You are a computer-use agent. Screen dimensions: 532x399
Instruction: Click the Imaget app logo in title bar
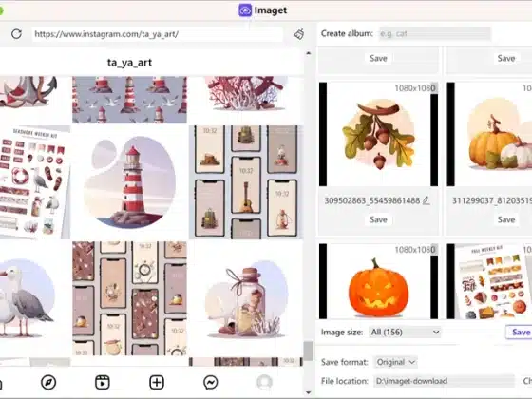(x=245, y=10)
